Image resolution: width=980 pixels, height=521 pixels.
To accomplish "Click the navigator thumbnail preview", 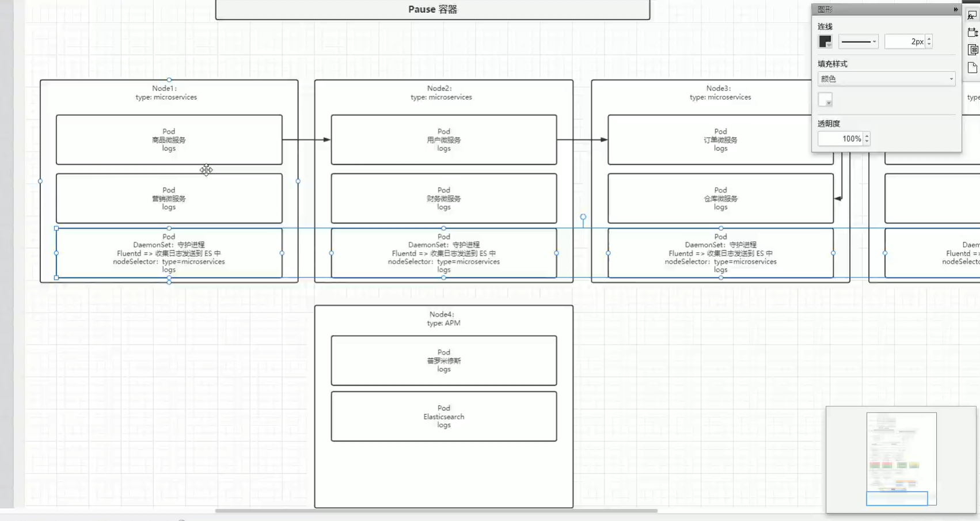I will tap(901, 459).
